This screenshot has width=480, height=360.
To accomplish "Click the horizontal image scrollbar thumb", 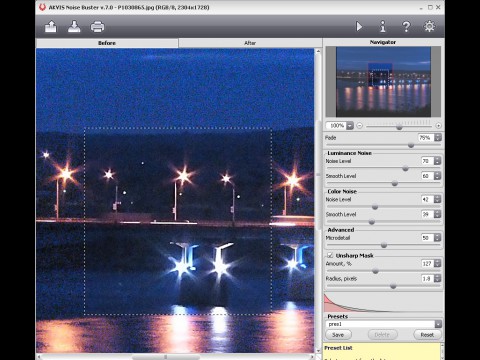I will [x=166, y=357].
